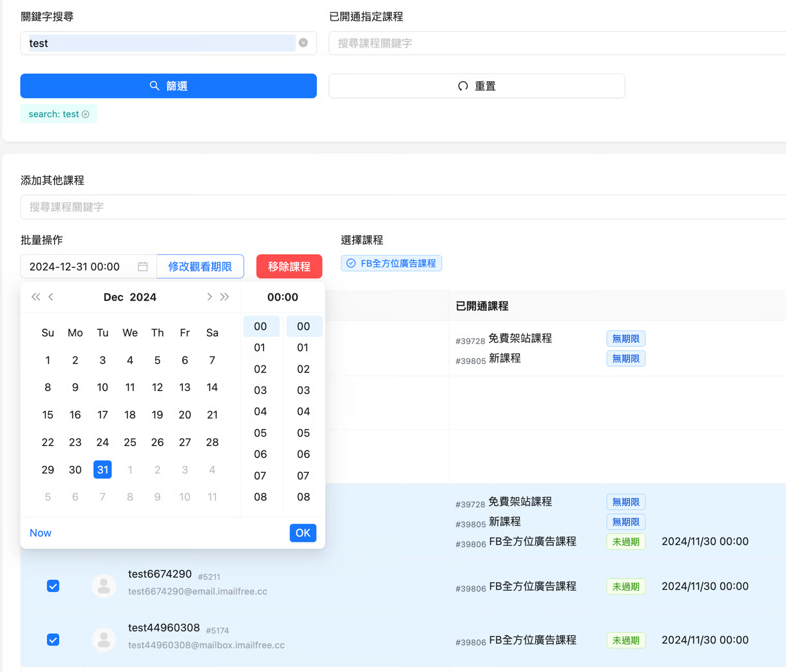
Task: Go to next month in calendar
Action: tap(209, 297)
